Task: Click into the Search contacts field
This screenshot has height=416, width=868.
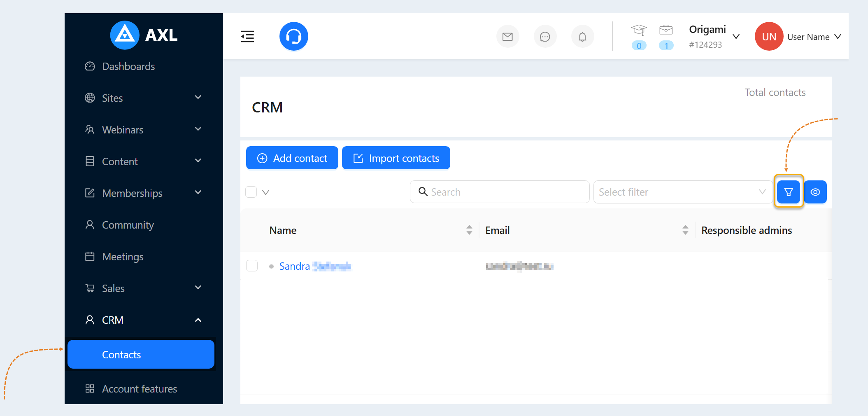Action: click(x=500, y=192)
